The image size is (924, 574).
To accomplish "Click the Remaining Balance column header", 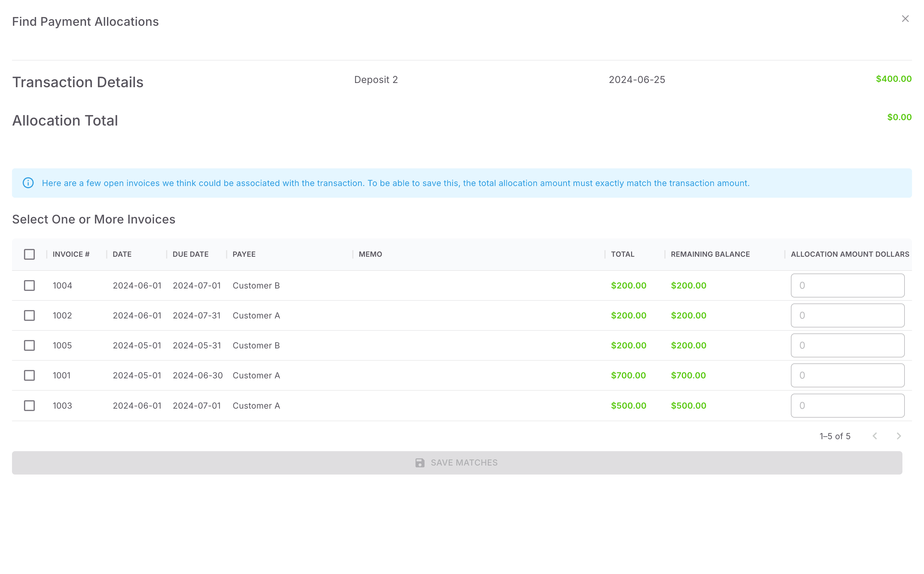I will point(710,254).
